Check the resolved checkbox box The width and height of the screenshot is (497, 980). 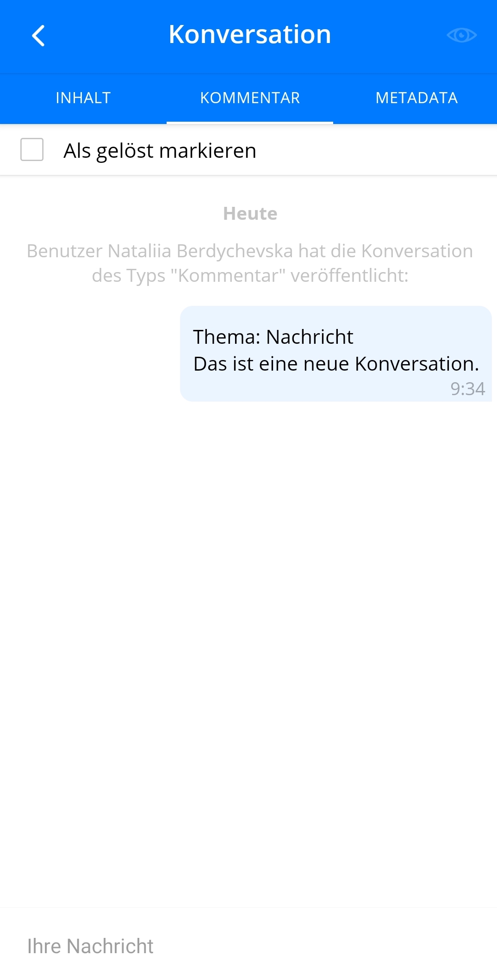coord(32,149)
